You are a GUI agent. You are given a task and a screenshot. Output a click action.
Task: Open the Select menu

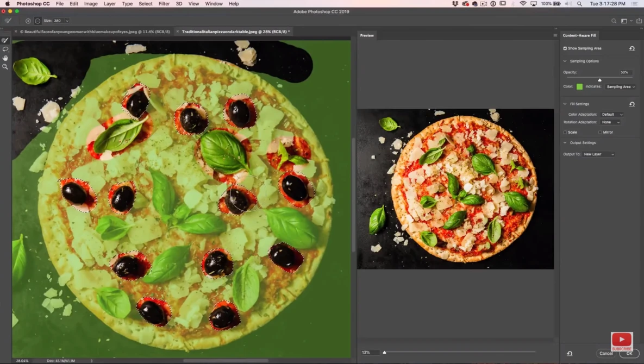point(146,4)
